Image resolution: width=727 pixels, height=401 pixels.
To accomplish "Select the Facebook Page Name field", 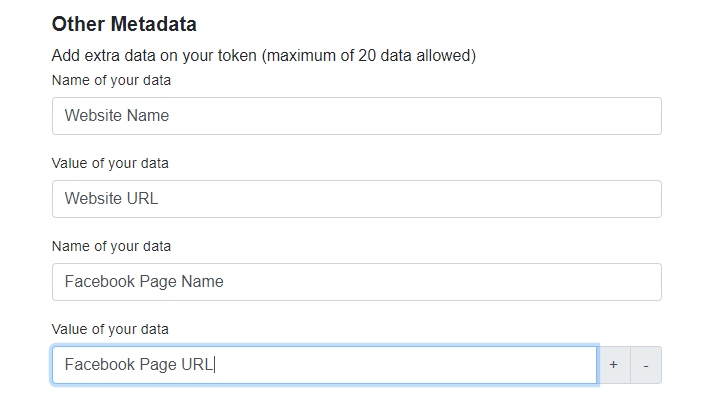I will click(356, 282).
